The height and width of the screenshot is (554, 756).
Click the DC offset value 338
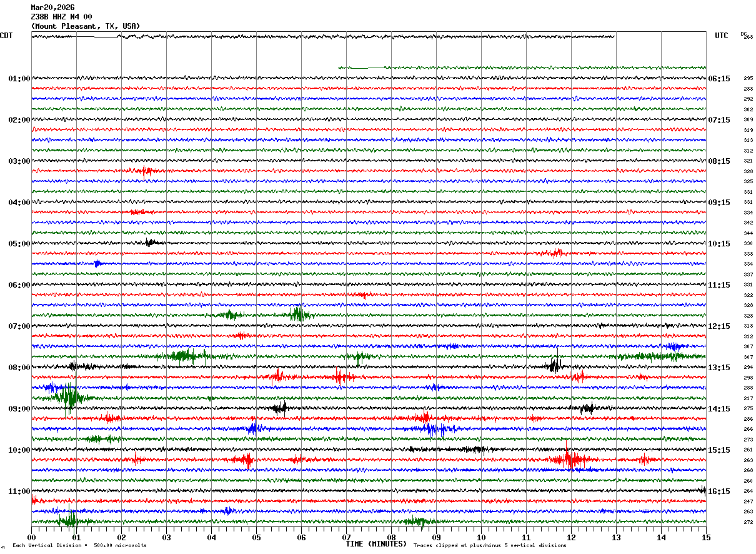point(748,254)
